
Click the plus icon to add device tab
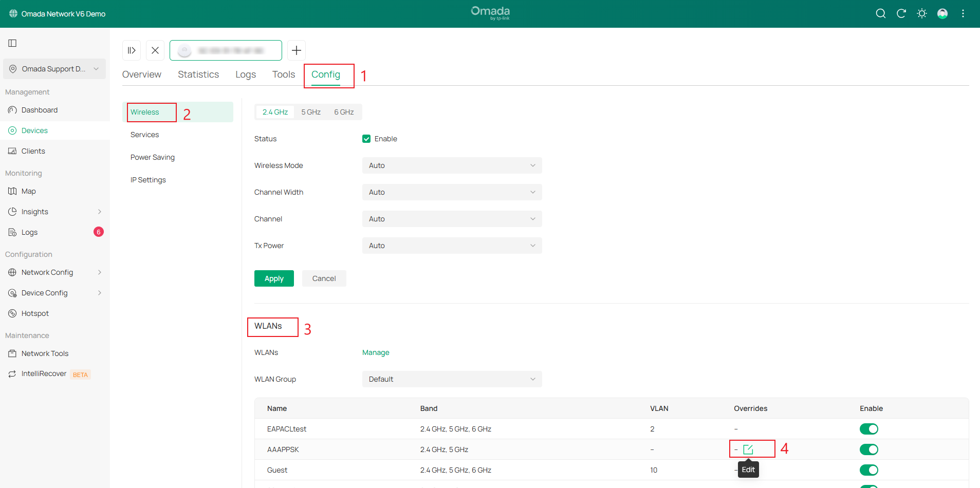click(297, 50)
